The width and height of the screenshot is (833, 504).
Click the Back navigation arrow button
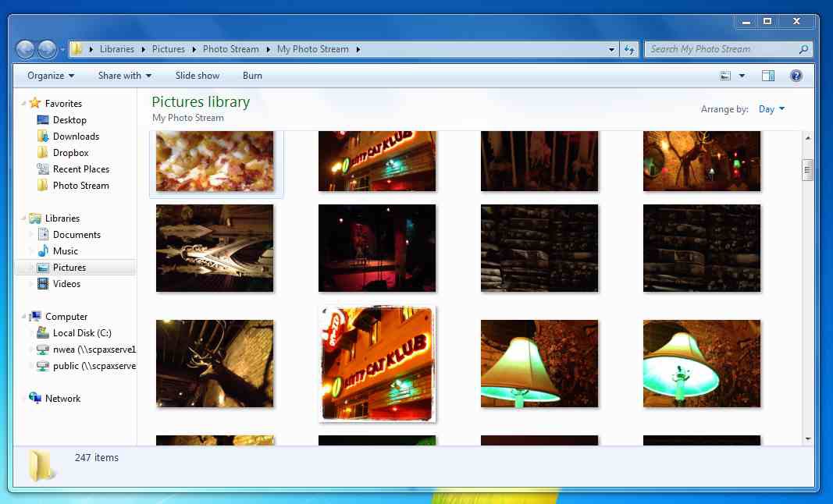25,49
